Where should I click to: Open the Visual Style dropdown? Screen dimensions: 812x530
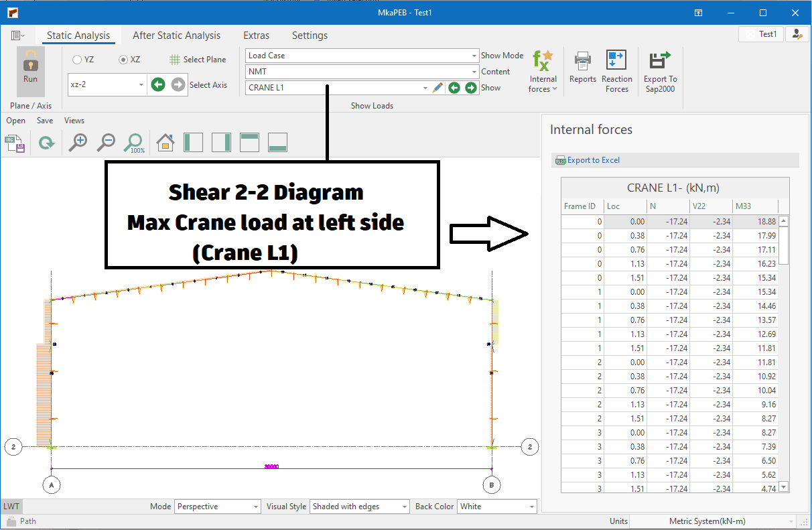point(358,507)
